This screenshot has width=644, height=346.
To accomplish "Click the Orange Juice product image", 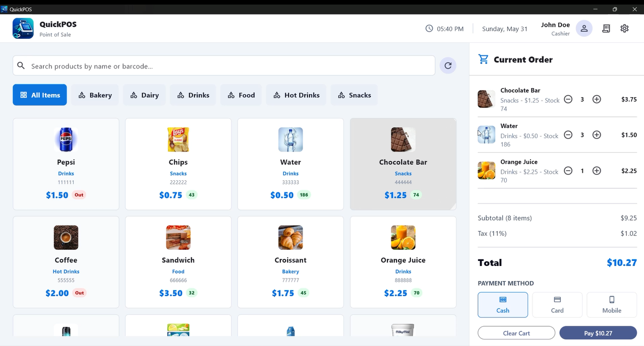I will pyautogui.click(x=403, y=238).
